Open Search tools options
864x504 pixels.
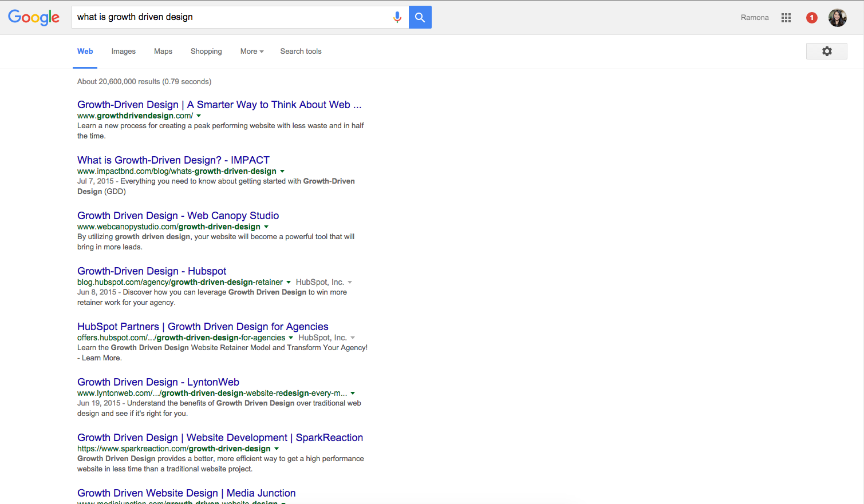coord(301,51)
